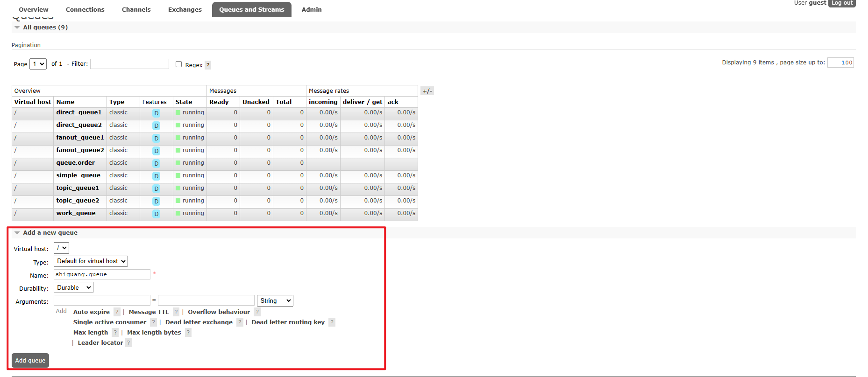
Task: Open help icon next to Overflow behaviour
Action: pyautogui.click(x=257, y=312)
